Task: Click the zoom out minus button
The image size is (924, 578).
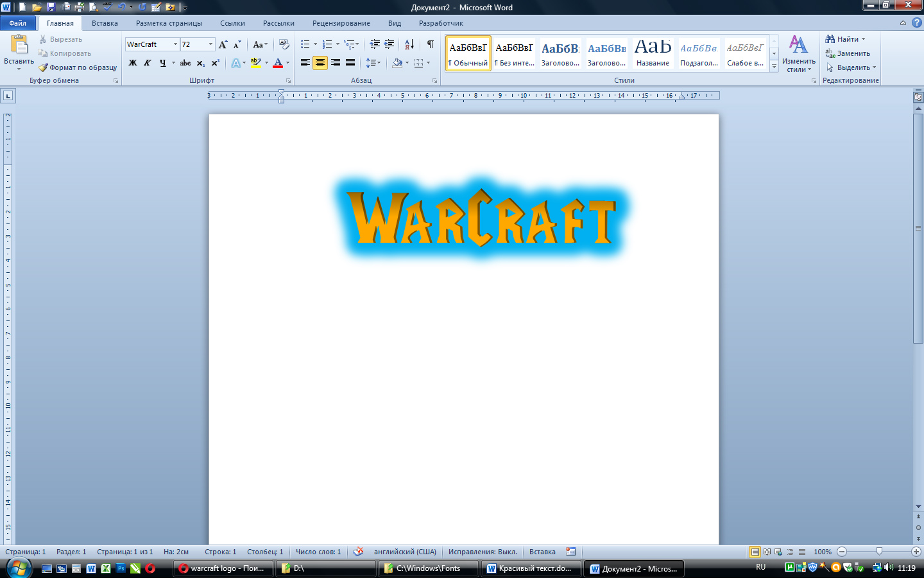Action: click(x=842, y=552)
